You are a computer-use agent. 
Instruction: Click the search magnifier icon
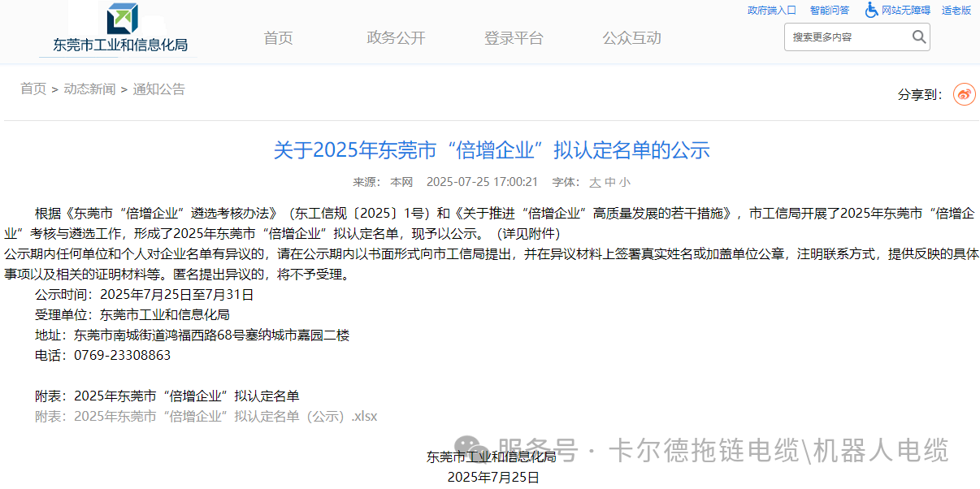click(x=918, y=37)
